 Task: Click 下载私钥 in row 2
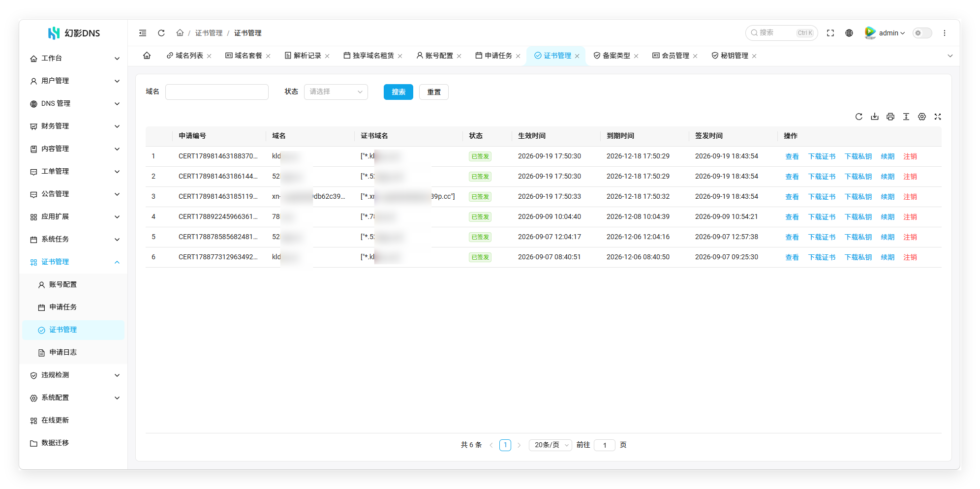pos(858,177)
